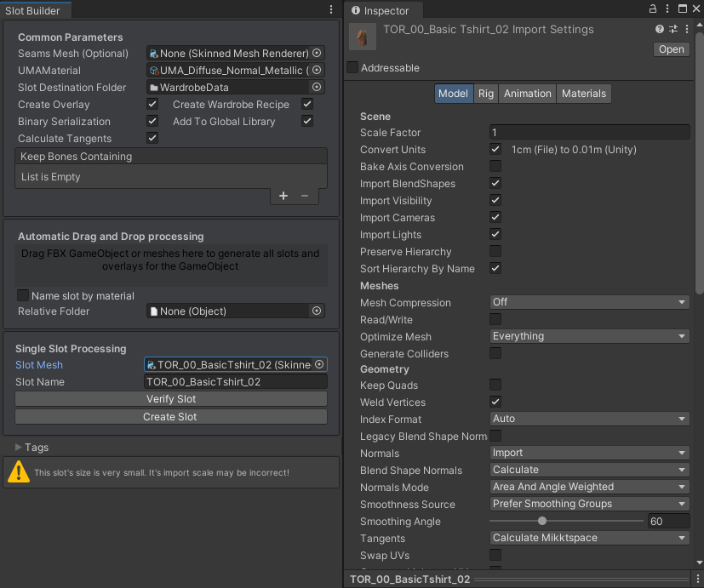704x588 pixels.
Task: Click the Smoothing Angle value field
Action: pos(669,521)
